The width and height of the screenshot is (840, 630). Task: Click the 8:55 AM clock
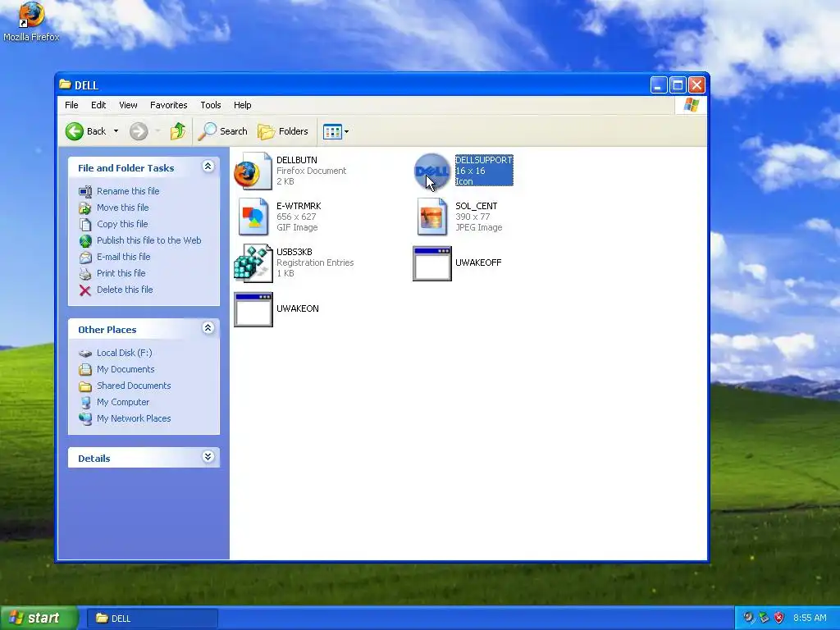[810, 619]
